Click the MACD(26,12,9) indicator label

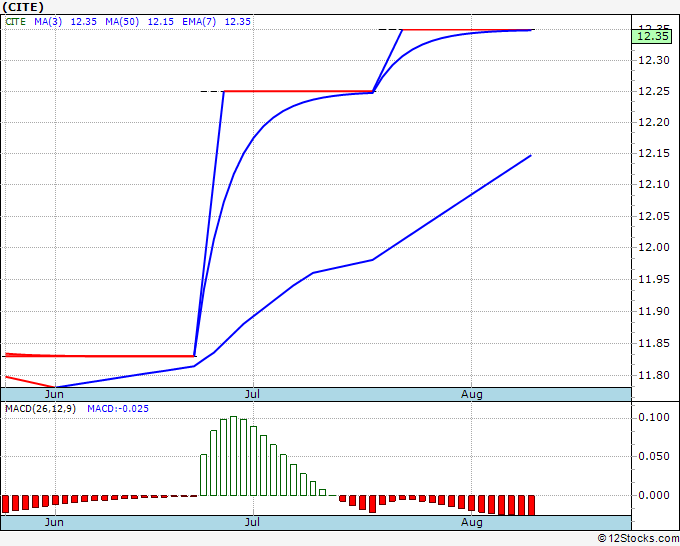40,409
